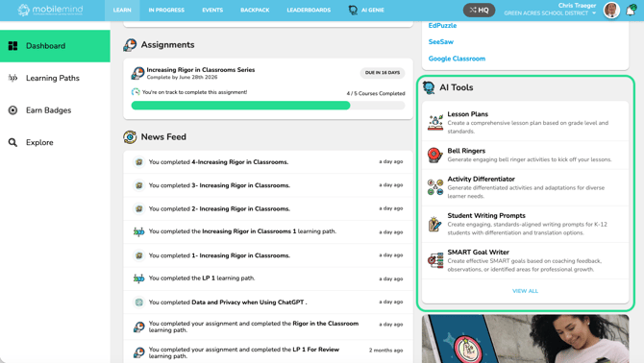Click '2 months ago' timestamp
644x363 pixels.
pos(385,351)
